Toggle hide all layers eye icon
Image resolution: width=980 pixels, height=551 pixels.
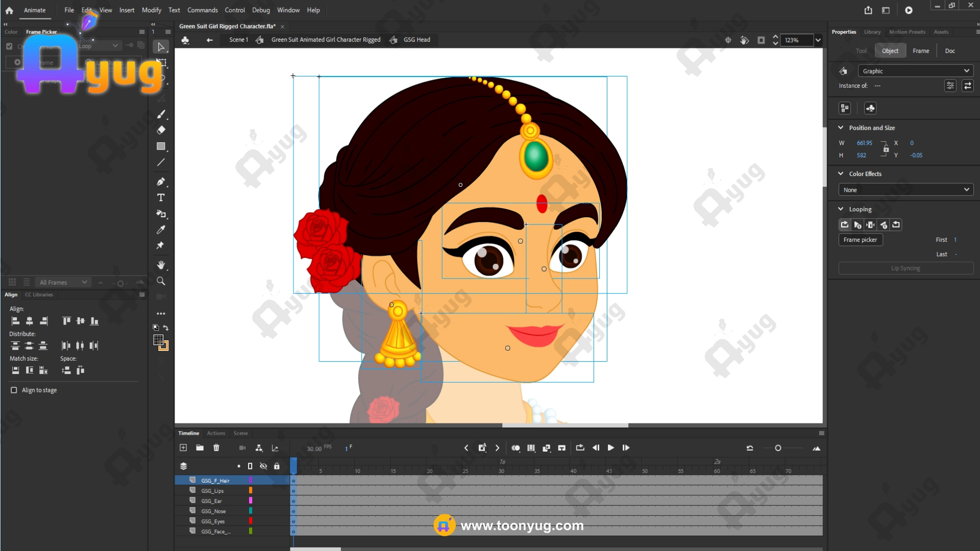263,466
